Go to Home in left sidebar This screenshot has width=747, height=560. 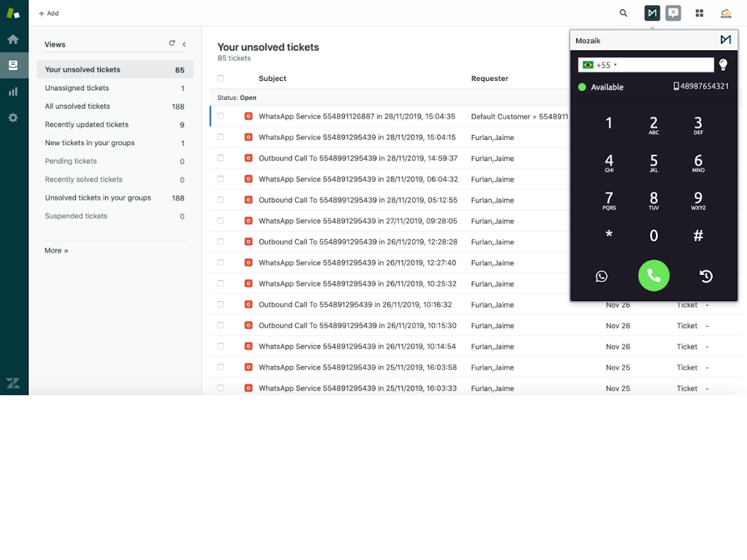(13, 39)
